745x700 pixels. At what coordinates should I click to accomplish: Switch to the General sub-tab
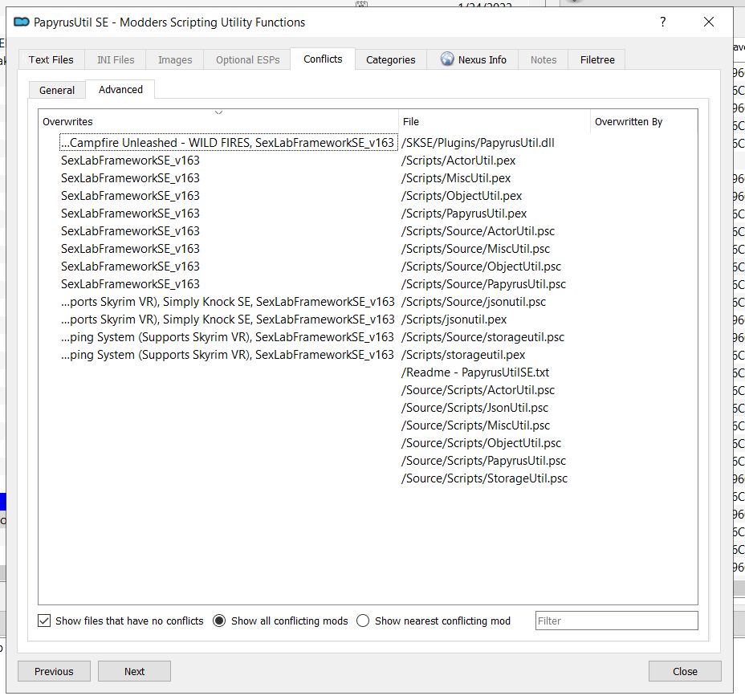(x=57, y=90)
